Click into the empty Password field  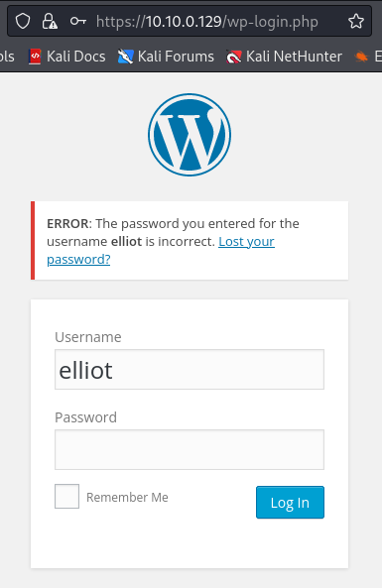190,449
